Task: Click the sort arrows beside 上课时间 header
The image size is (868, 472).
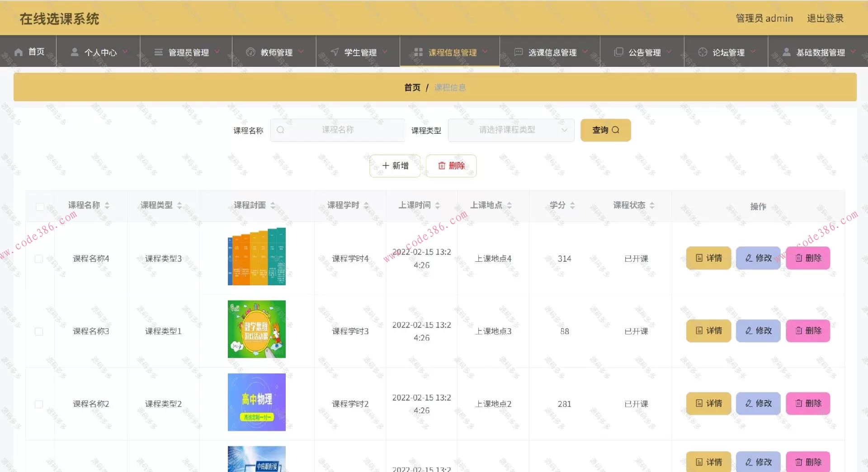Action: coord(437,205)
